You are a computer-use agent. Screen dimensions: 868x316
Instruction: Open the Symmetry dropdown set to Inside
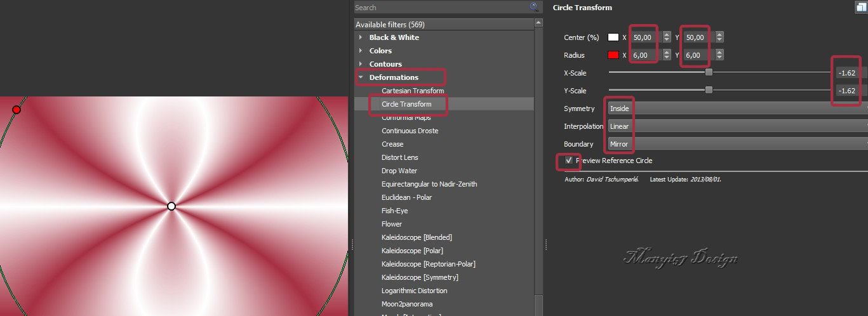pyautogui.click(x=737, y=109)
